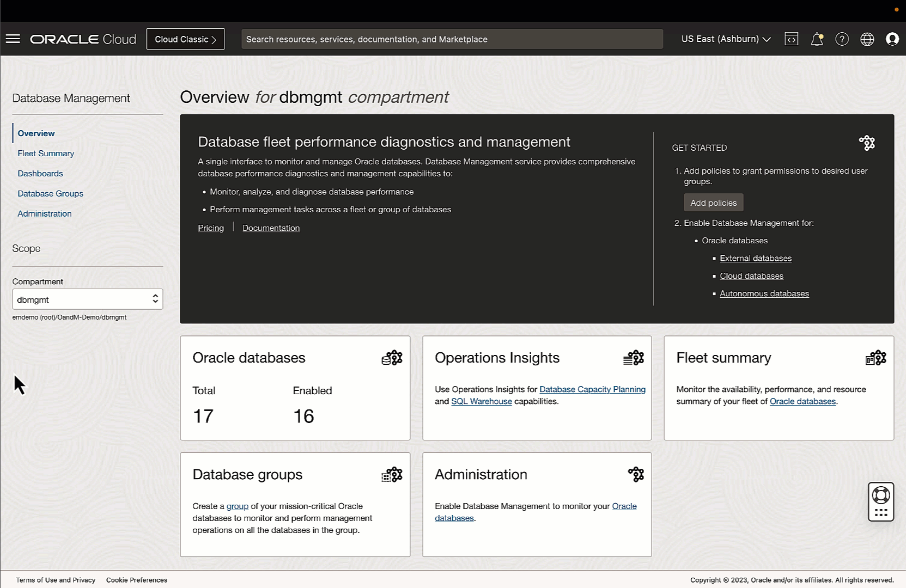Click the Add policies button

click(713, 202)
